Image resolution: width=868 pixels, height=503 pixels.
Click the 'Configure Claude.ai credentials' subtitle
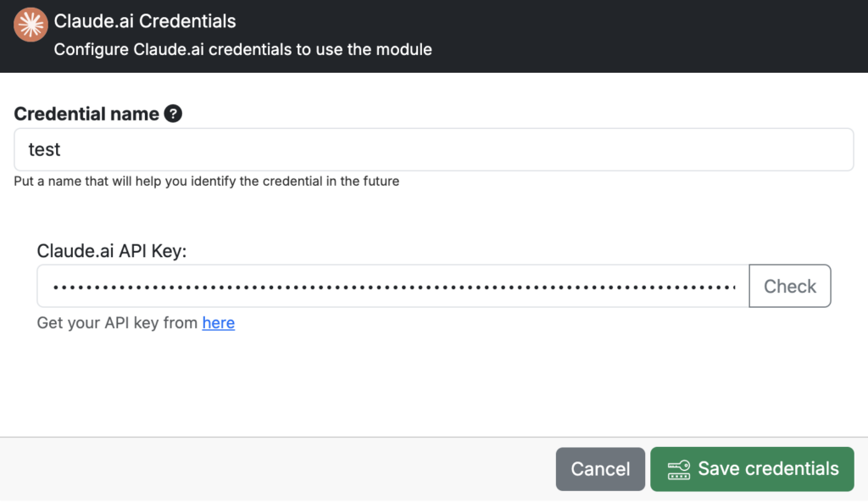242,49
